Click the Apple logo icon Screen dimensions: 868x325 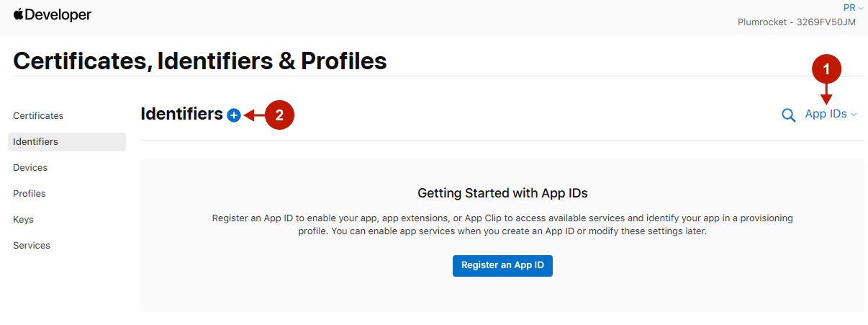(19, 14)
